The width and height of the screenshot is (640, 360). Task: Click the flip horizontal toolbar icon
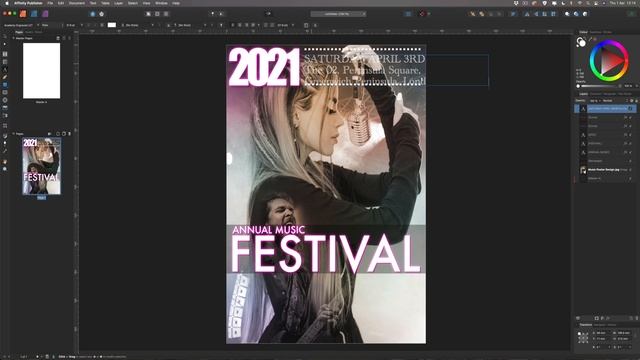click(527, 13)
